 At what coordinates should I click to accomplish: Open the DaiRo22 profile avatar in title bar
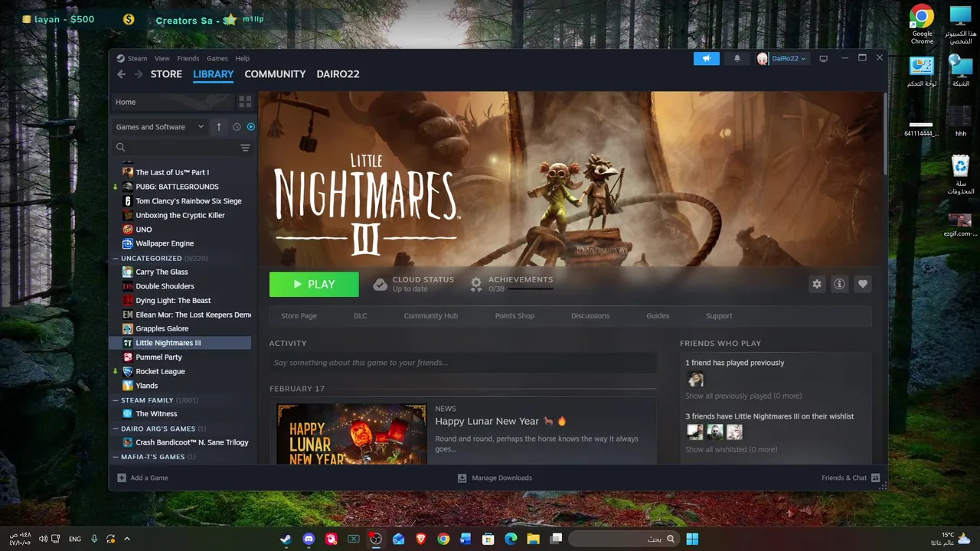point(763,58)
